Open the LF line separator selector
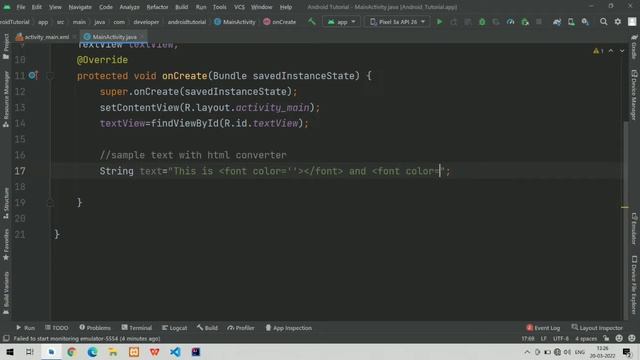The width and height of the screenshot is (640, 360). 544,338
